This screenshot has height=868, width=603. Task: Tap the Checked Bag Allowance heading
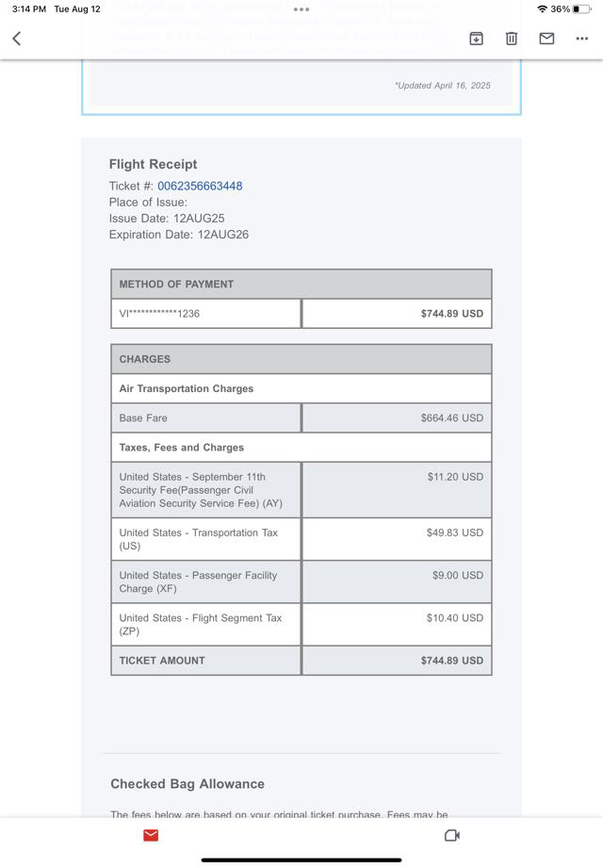click(x=187, y=783)
